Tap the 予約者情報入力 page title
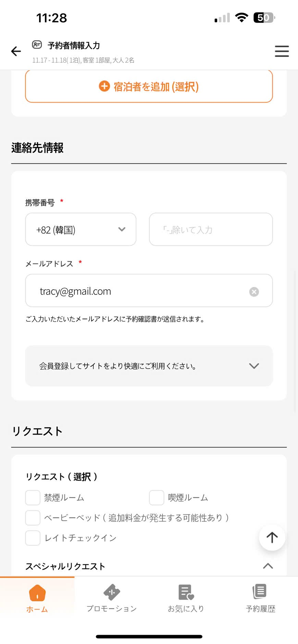The width and height of the screenshot is (298, 644). (x=74, y=45)
